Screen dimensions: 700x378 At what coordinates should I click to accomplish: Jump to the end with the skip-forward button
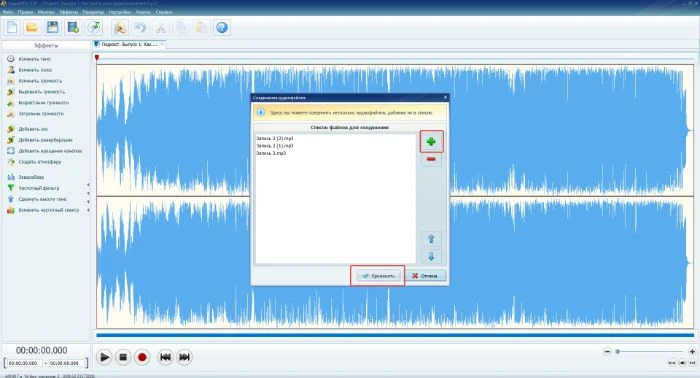(x=184, y=357)
